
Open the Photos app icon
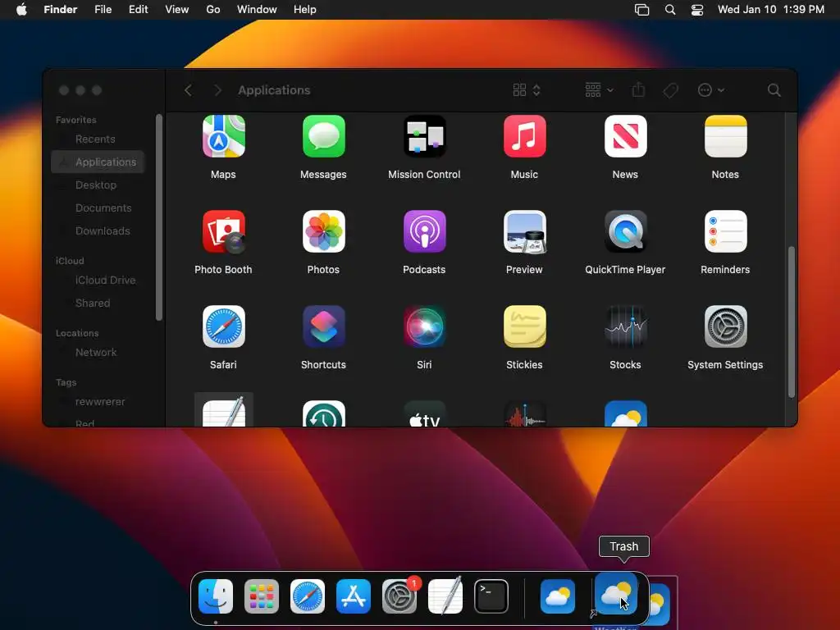click(x=323, y=231)
